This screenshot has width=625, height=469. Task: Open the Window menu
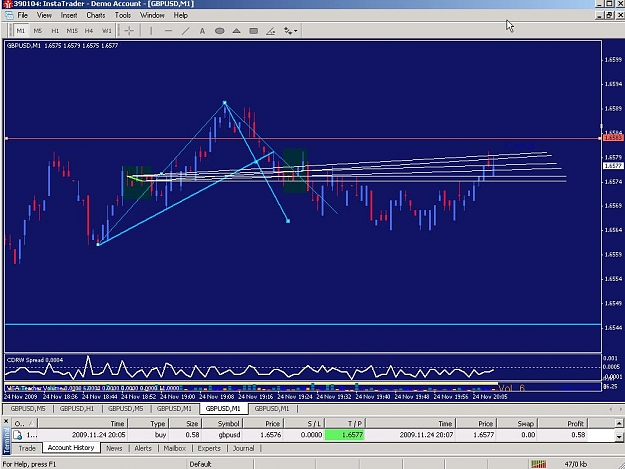tap(152, 15)
